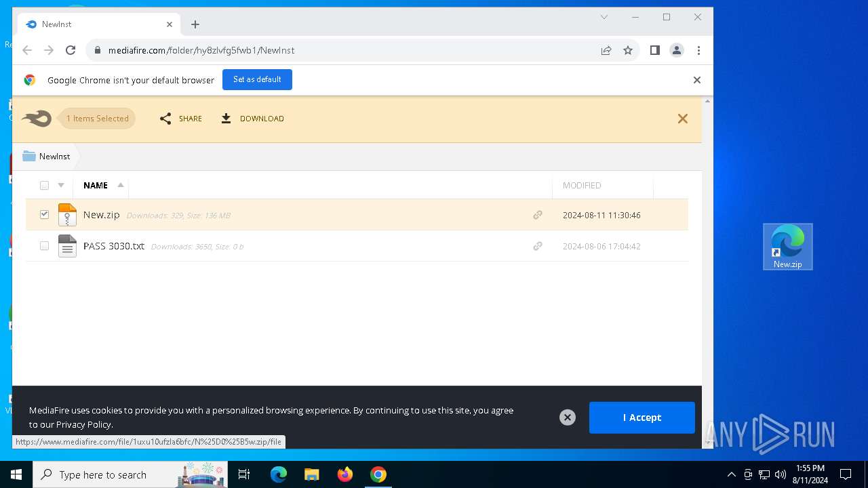This screenshot has width=868, height=488.
Task: Open the Chrome three-dot menu
Action: coord(698,50)
